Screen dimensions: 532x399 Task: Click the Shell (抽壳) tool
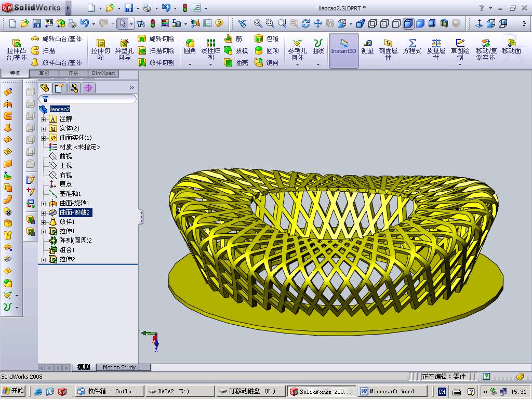point(236,62)
